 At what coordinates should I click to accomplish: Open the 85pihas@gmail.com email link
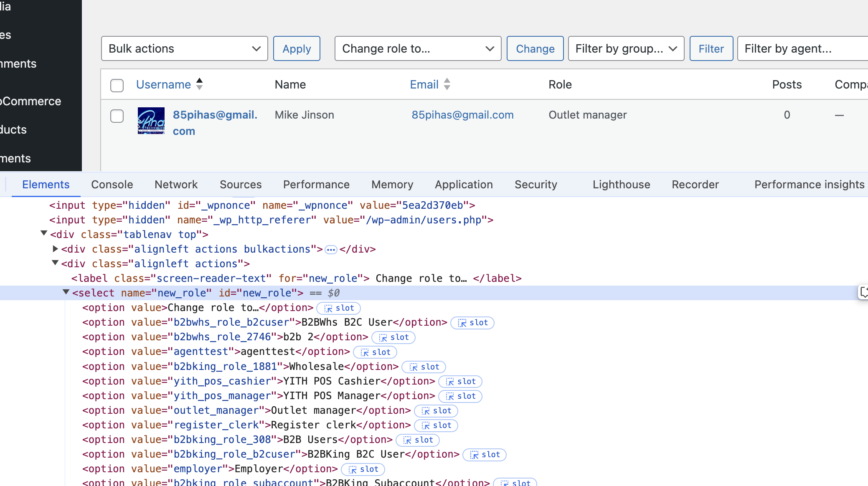462,115
